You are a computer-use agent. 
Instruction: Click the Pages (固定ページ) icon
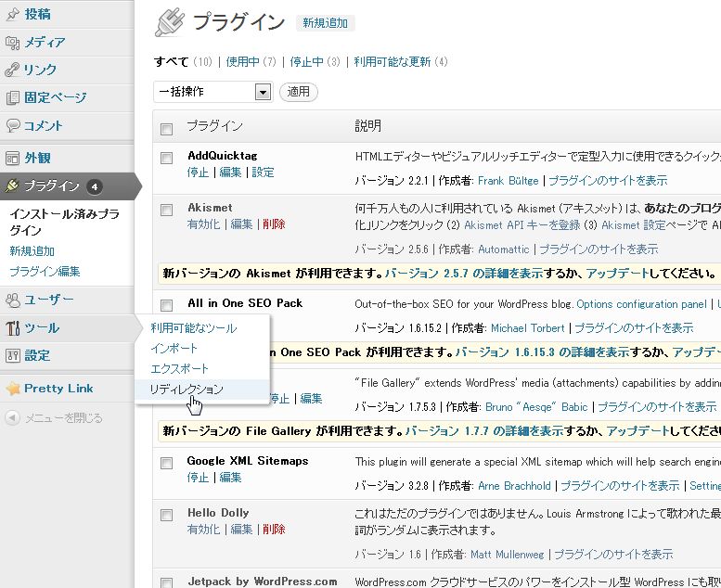12,97
